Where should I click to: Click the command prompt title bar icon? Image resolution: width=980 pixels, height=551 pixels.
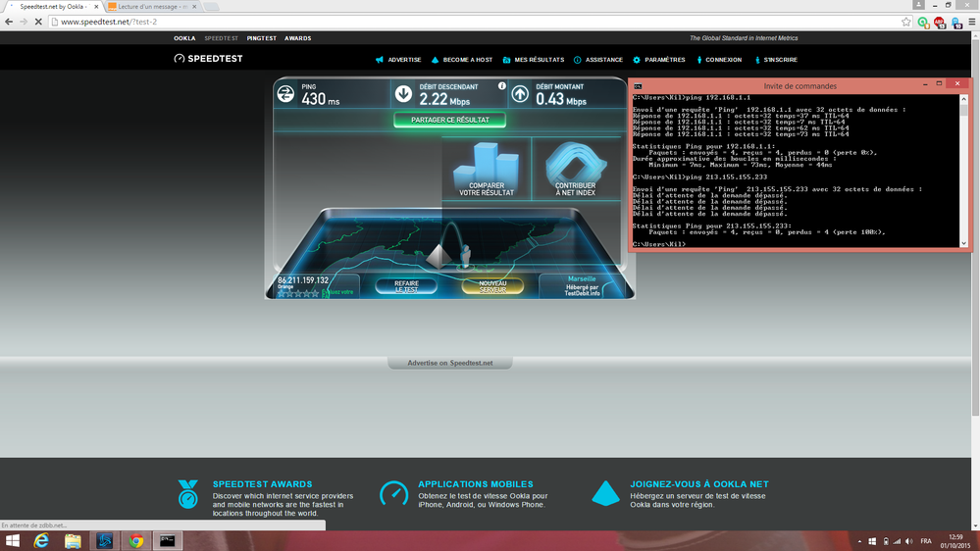pyautogui.click(x=638, y=86)
